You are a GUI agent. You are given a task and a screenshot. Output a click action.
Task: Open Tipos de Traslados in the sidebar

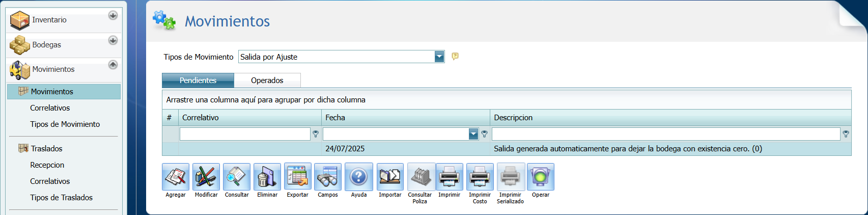[x=61, y=198]
